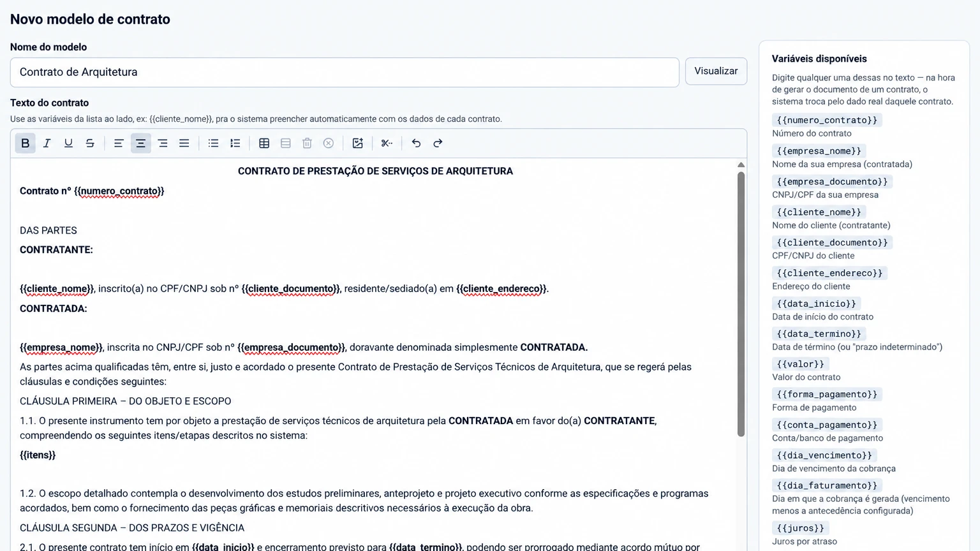Click the Visualizar button
The height and width of the screenshot is (551, 980).
pyautogui.click(x=716, y=71)
